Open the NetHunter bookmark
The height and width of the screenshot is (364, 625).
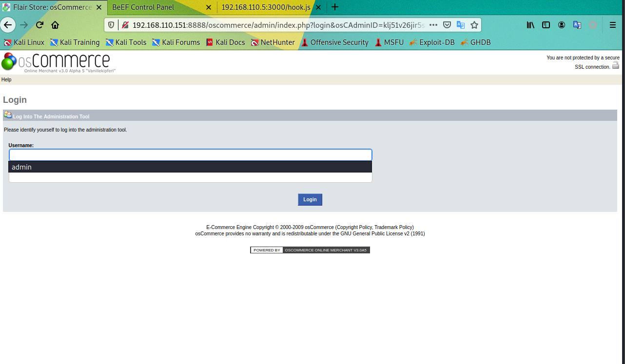tap(273, 42)
